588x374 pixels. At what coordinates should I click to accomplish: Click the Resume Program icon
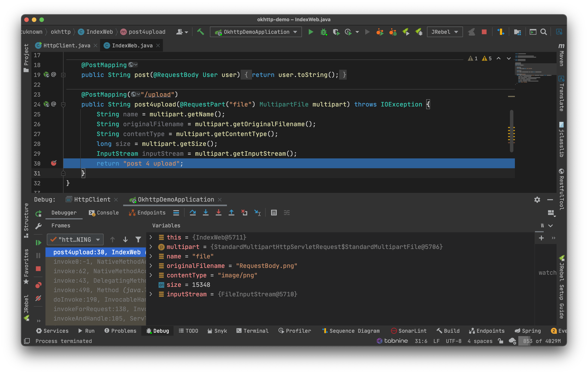pyautogui.click(x=38, y=243)
